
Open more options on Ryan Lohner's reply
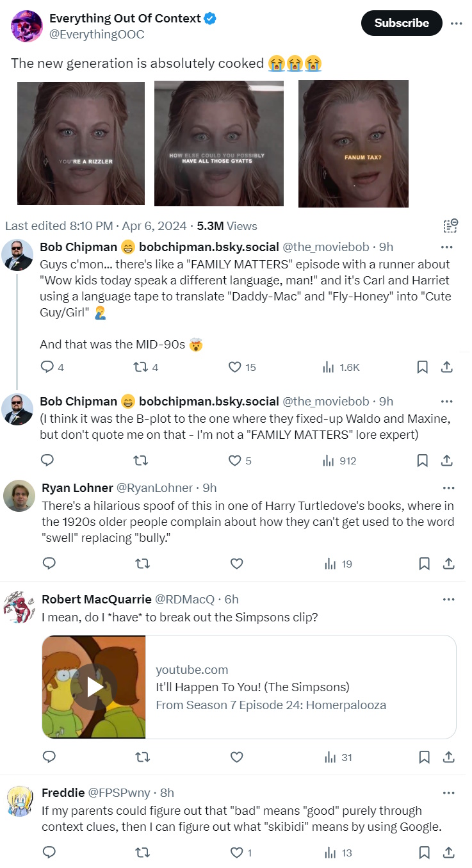coord(448,488)
